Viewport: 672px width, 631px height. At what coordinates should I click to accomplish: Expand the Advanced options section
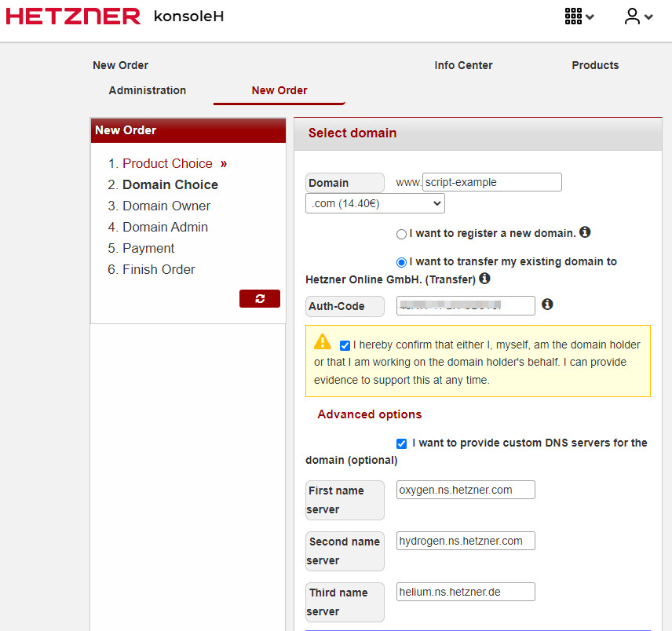click(x=369, y=414)
